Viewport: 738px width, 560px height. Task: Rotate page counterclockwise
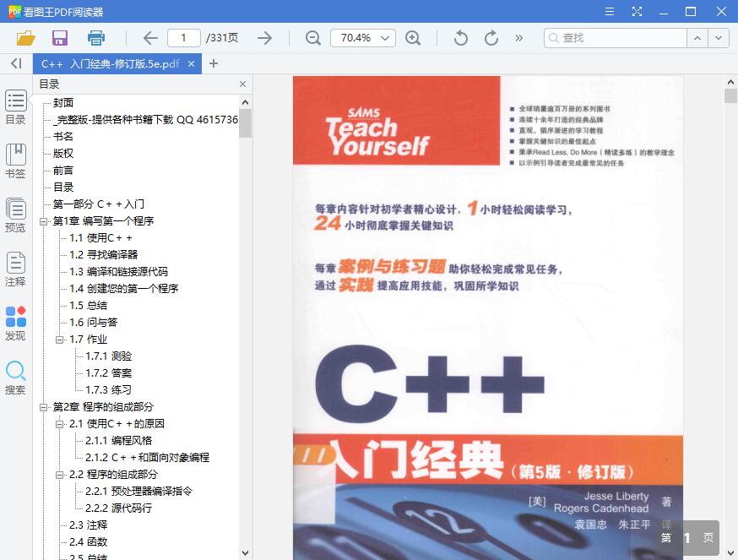[x=461, y=38]
